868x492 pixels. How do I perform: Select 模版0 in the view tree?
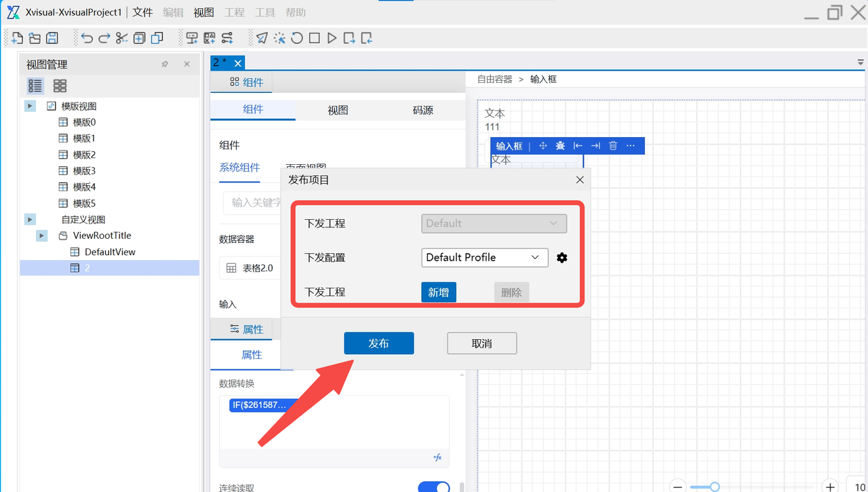pyautogui.click(x=84, y=122)
